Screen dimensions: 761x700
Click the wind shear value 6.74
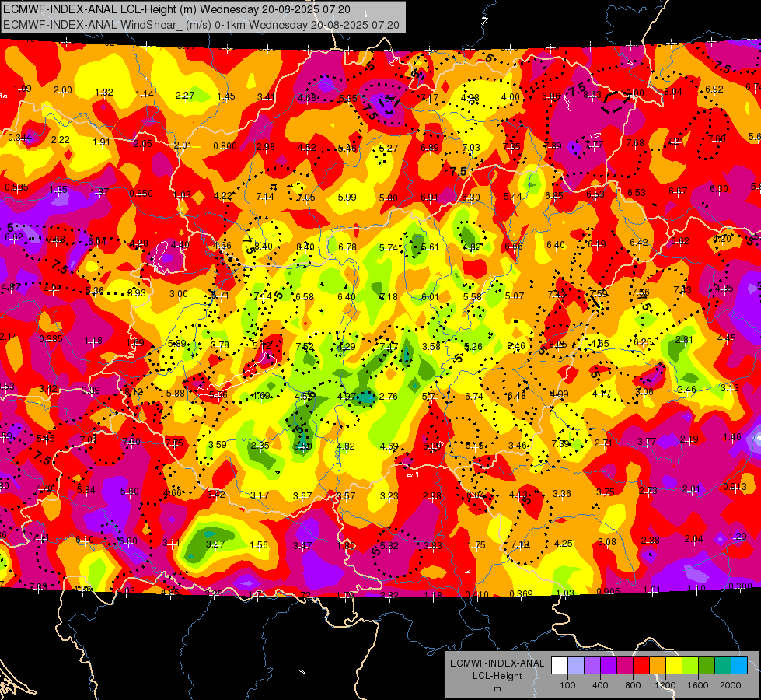[473, 396]
